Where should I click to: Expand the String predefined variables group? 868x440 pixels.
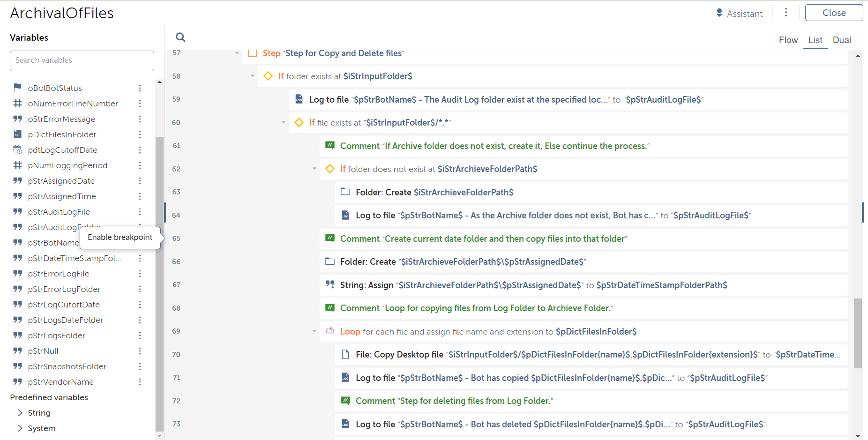click(x=20, y=413)
